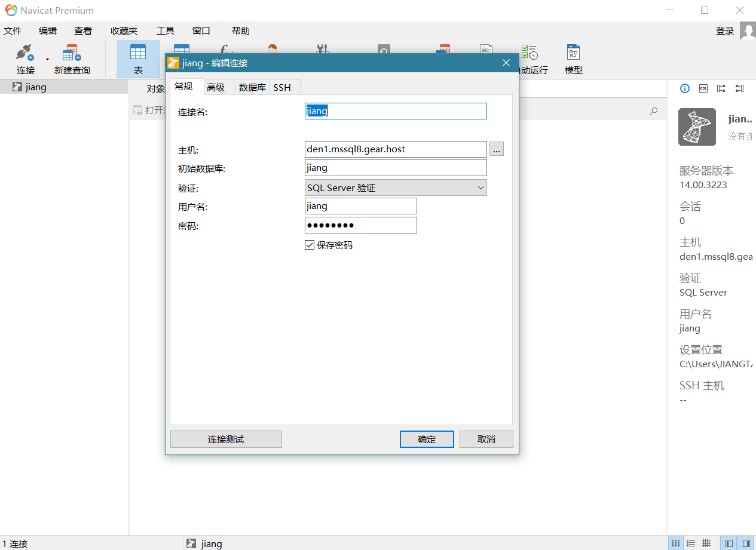Open the 工具 menu

click(x=166, y=30)
